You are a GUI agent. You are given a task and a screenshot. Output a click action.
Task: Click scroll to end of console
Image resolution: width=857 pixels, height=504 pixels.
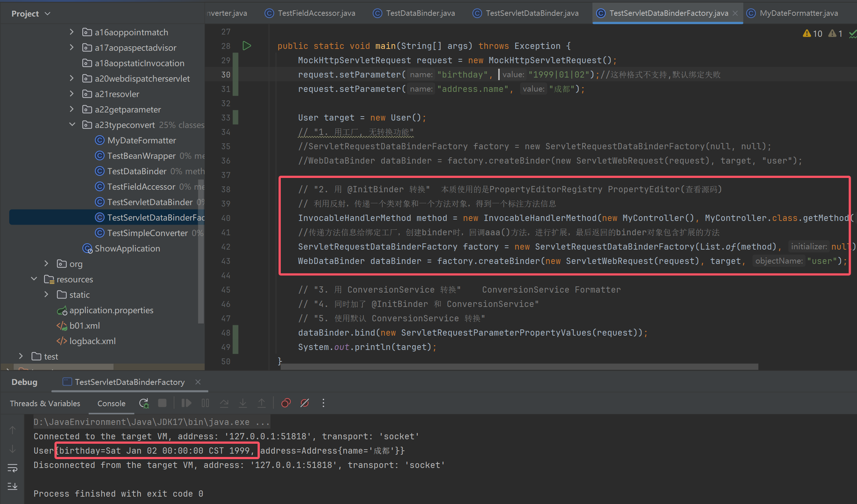13,486
